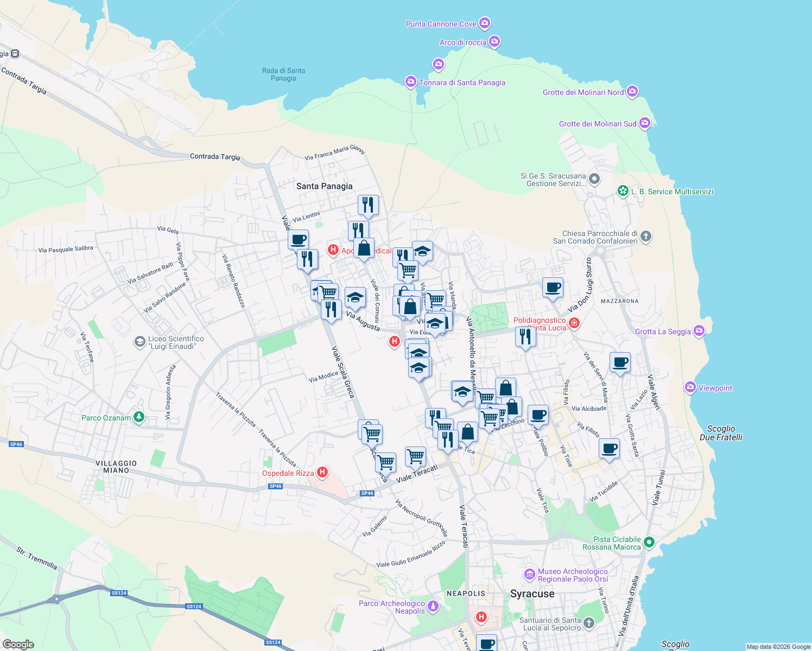Viewport: 812px width, 651px height.
Task: Click the Grotta La Seggia photo marker
Action: pos(699,331)
